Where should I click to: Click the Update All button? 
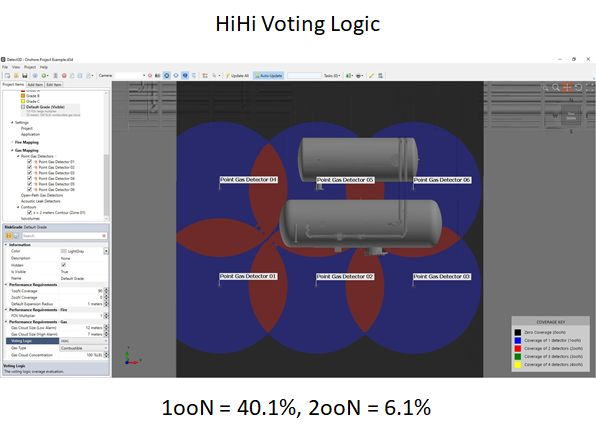(x=237, y=76)
